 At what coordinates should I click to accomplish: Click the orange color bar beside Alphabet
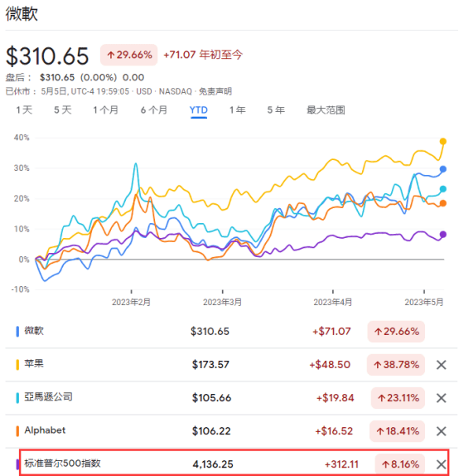(17, 431)
